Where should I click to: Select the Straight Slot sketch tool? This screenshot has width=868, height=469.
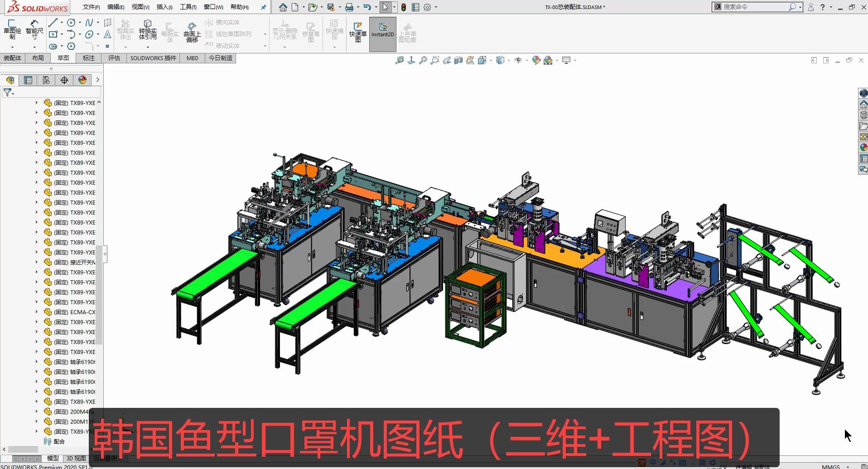point(53,46)
